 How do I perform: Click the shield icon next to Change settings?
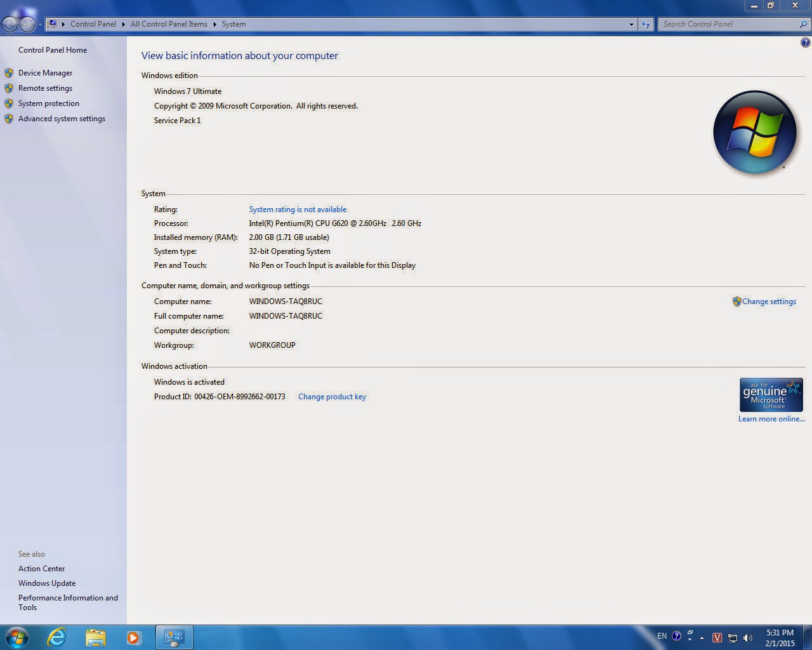point(737,302)
